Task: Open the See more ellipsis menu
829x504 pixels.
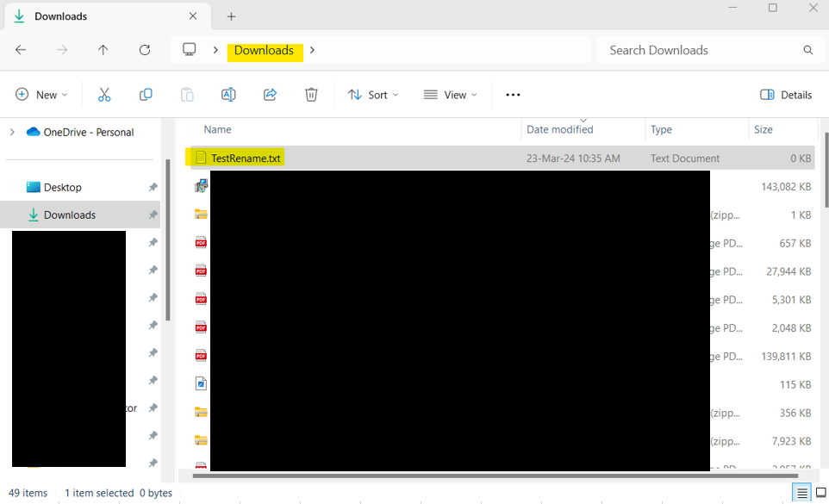Action: point(513,95)
